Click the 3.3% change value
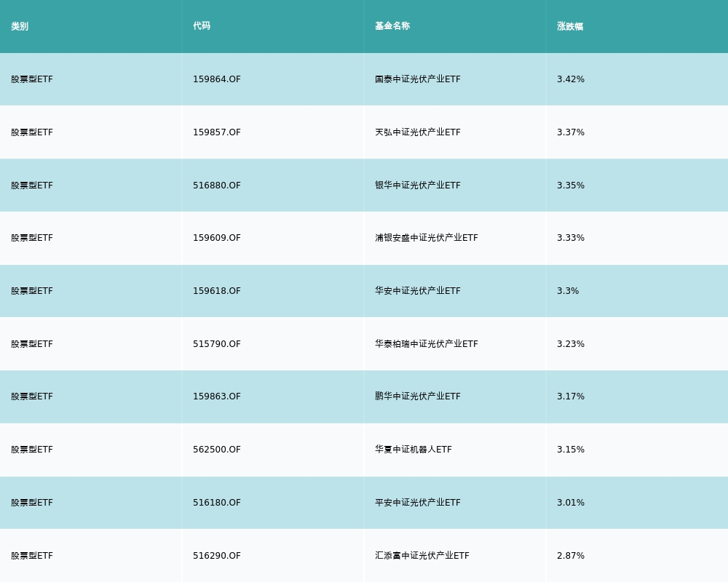 568,291
